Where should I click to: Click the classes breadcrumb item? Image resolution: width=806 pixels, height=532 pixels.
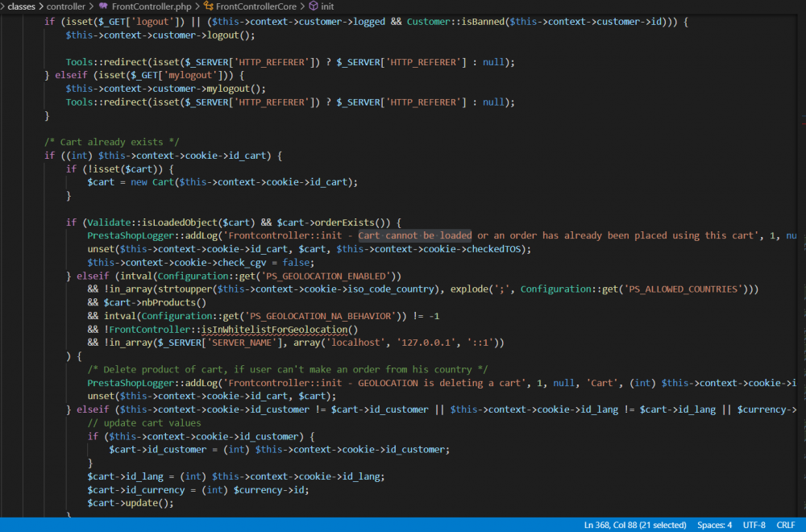[x=22, y=6]
